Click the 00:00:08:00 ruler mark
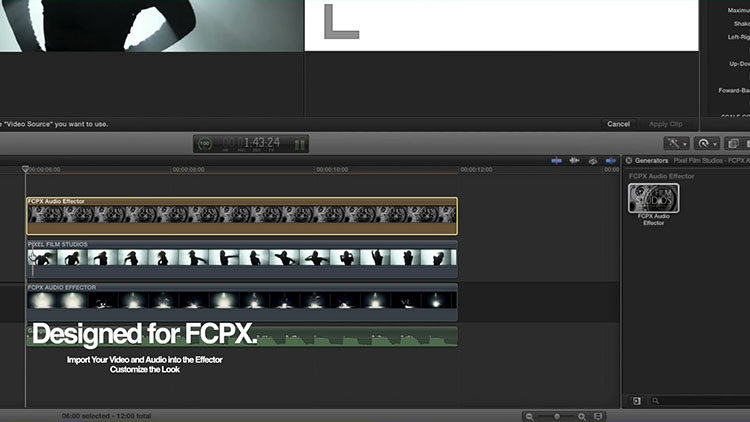 188,169
